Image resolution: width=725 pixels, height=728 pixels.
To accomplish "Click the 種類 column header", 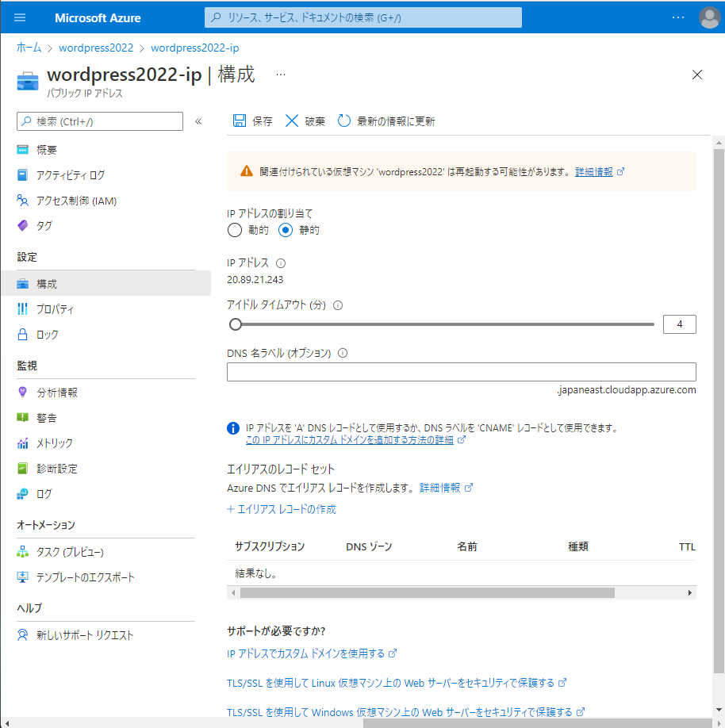I will pos(578,546).
